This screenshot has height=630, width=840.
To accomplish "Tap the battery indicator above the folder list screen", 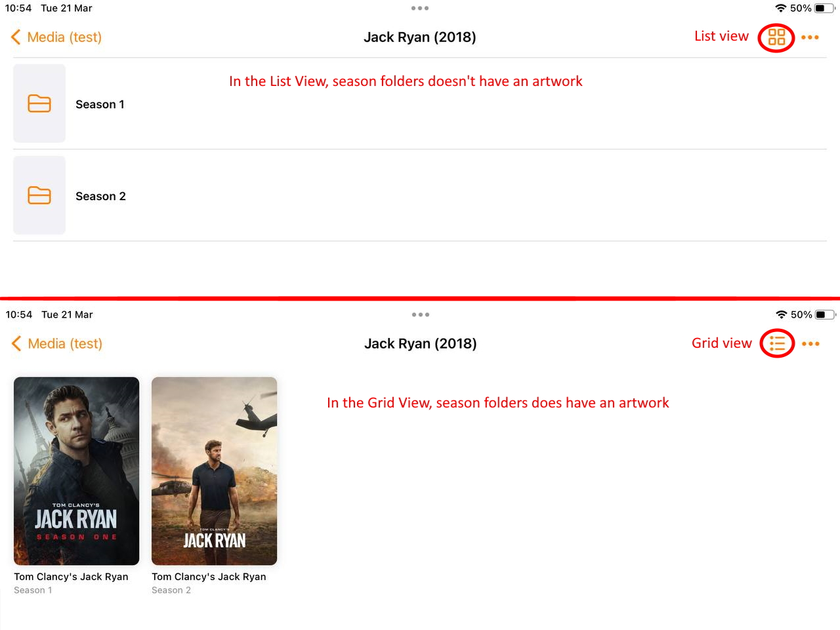I will (825, 9).
